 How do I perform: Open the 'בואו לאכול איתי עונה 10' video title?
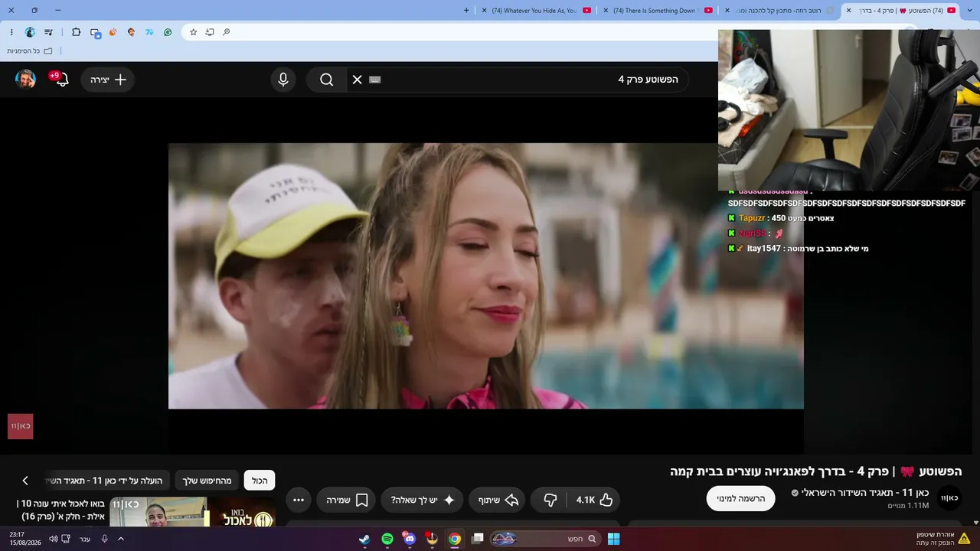[60, 510]
